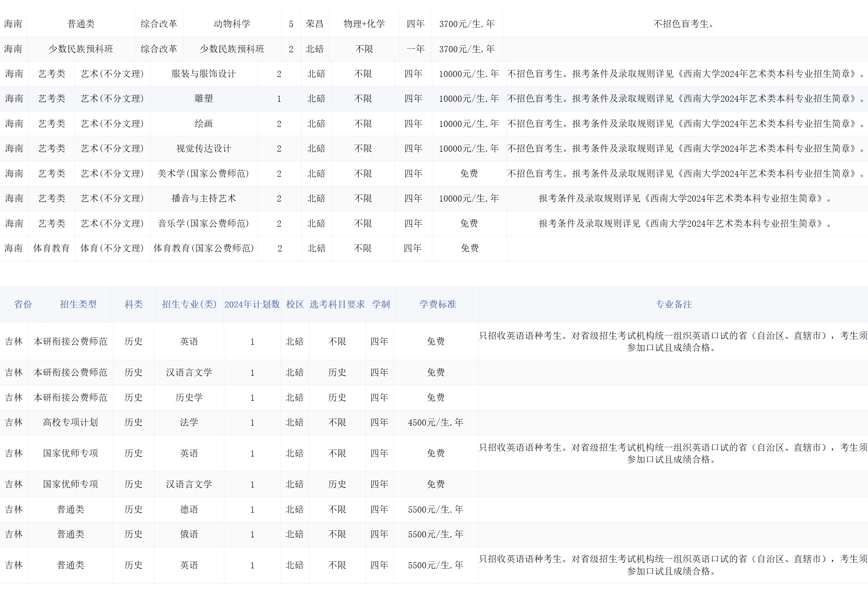Click the 科类 column header
The height and width of the screenshot is (614, 868).
[133, 304]
